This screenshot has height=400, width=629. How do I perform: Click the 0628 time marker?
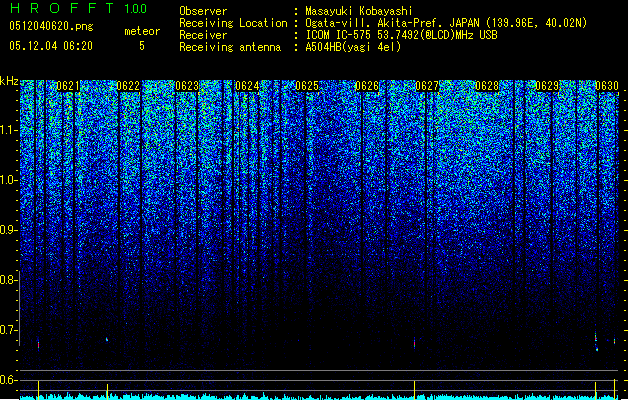(487, 86)
